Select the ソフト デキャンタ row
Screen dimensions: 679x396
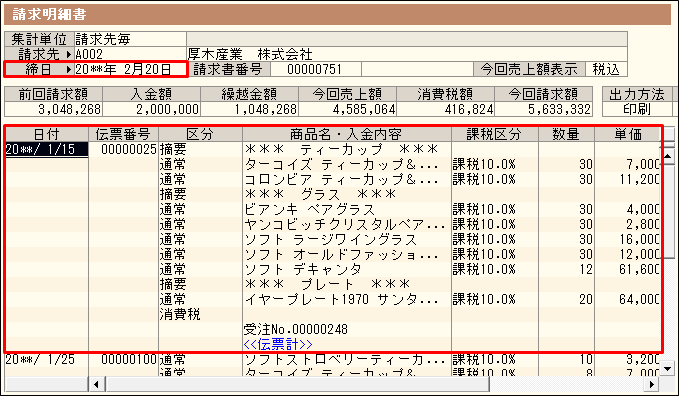(333, 269)
